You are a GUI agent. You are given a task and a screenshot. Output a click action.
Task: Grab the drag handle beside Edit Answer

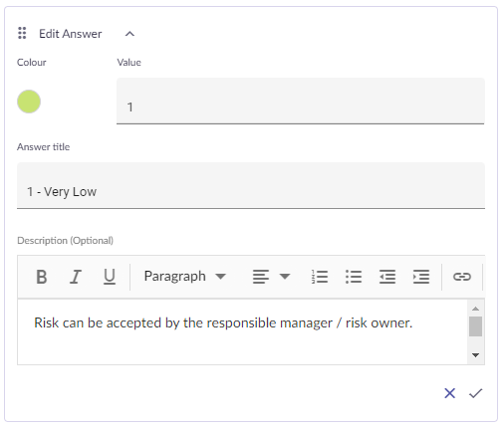pyautogui.click(x=22, y=33)
